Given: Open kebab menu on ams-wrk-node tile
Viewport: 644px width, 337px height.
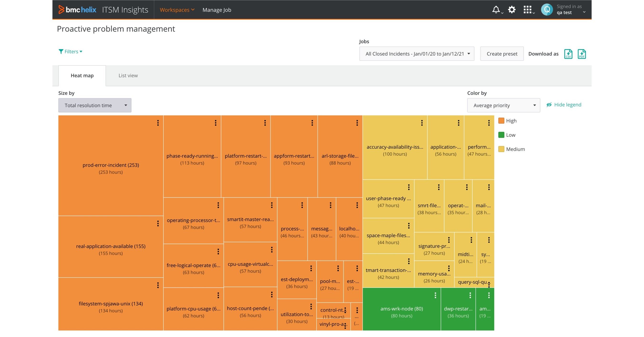Looking at the screenshot, I should click(435, 296).
